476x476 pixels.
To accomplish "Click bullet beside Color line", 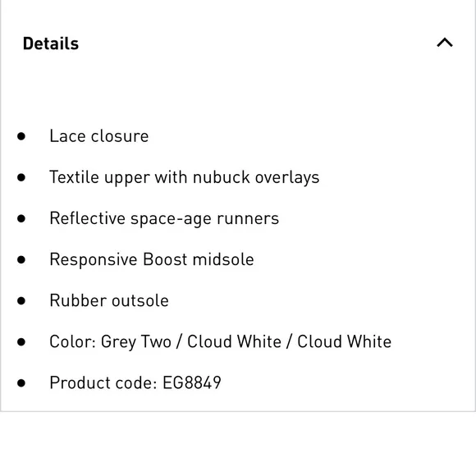I will (21, 342).
